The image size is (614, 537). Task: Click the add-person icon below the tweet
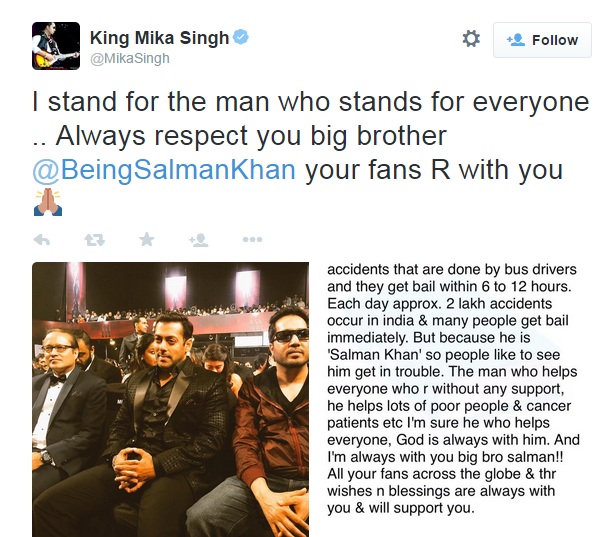click(x=198, y=240)
